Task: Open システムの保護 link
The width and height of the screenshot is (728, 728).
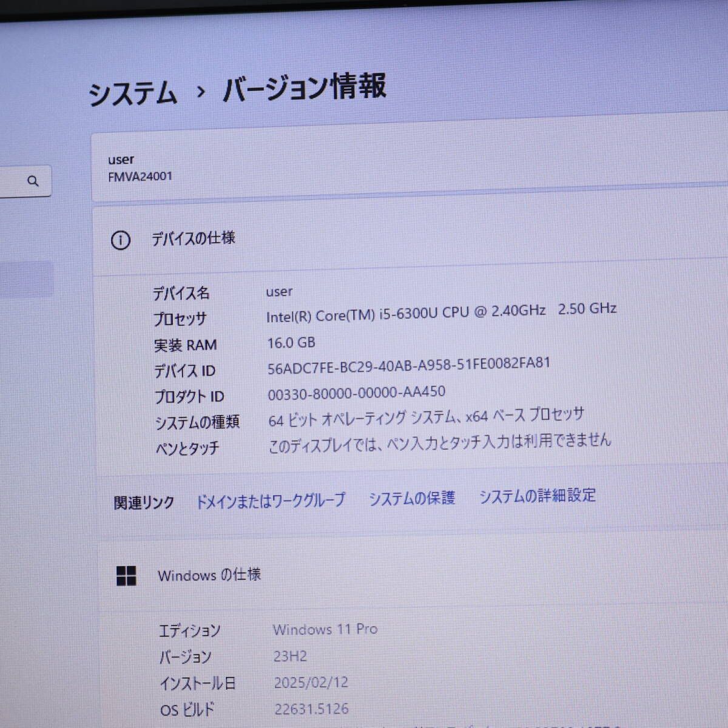Action: click(x=412, y=498)
